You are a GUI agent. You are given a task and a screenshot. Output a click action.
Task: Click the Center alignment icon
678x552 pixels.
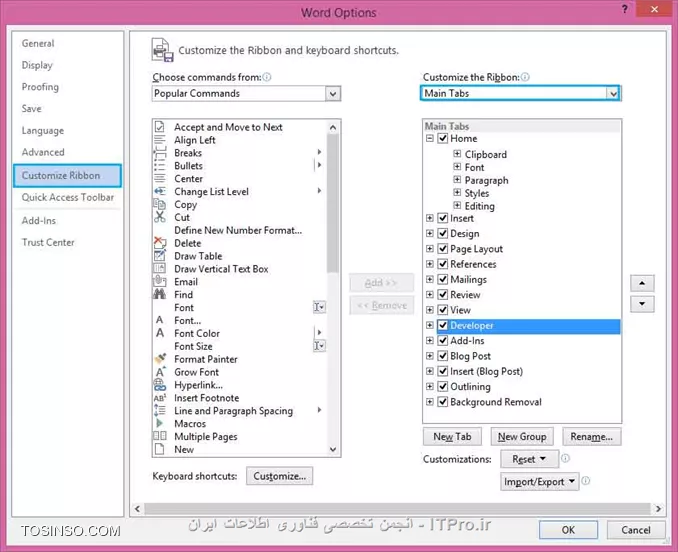[x=160, y=179]
